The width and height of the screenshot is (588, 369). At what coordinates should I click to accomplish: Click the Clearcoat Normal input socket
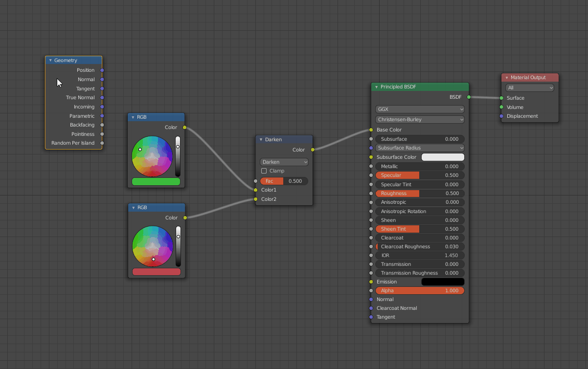point(371,308)
